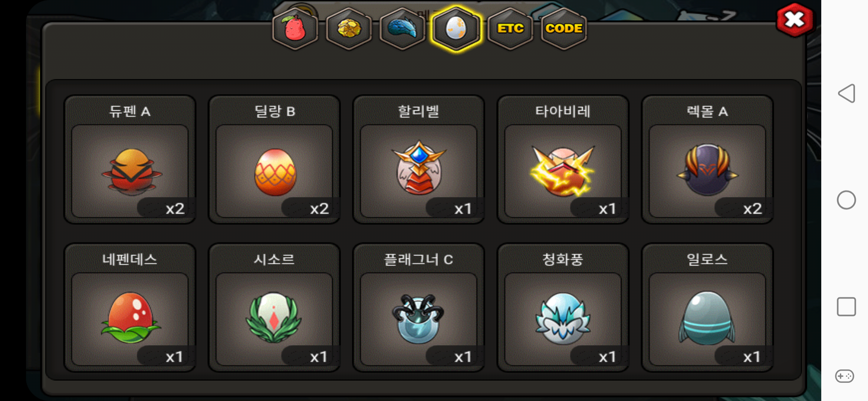Image resolution: width=868 pixels, height=401 pixels.
Task: Open the blue dragon head tab
Action: (x=402, y=29)
